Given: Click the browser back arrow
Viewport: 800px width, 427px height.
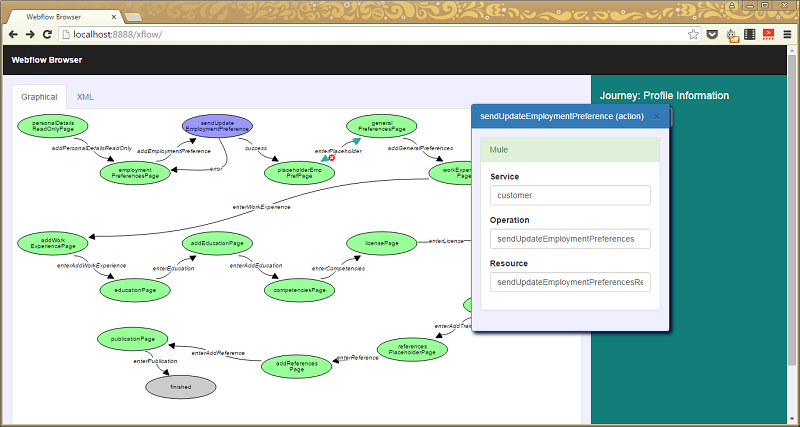Looking at the screenshot, I should tap(13, 34).
